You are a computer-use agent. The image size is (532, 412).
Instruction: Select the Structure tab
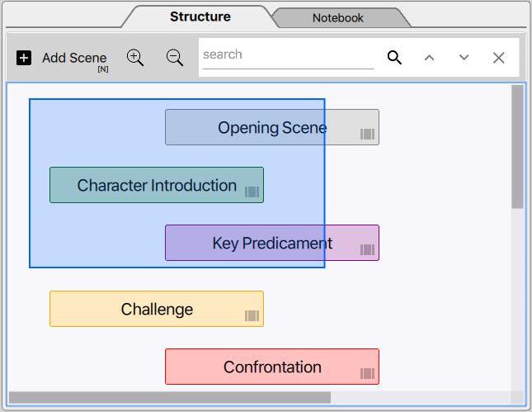point(200,17)
